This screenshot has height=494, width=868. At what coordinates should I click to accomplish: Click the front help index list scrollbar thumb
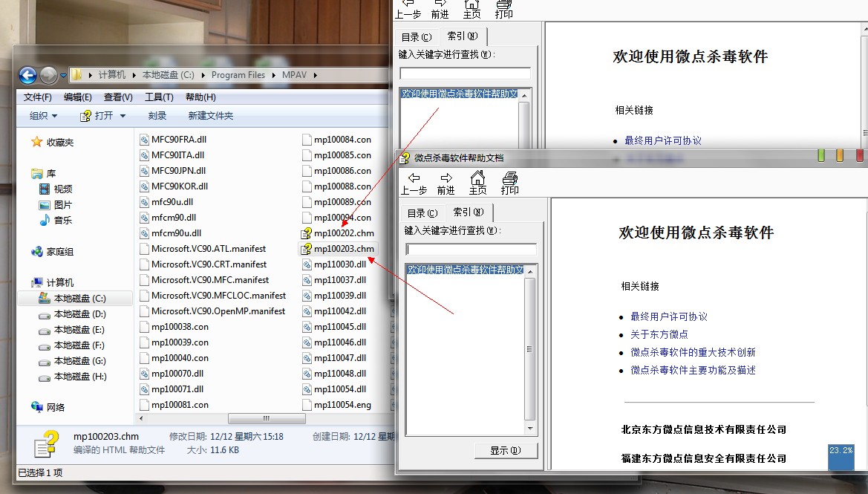529,349
